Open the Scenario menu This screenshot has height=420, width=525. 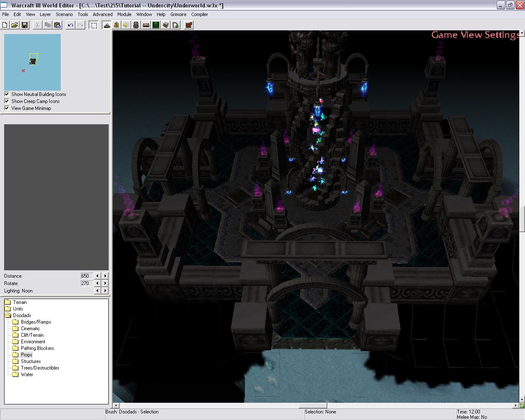(x=64, y=14)
